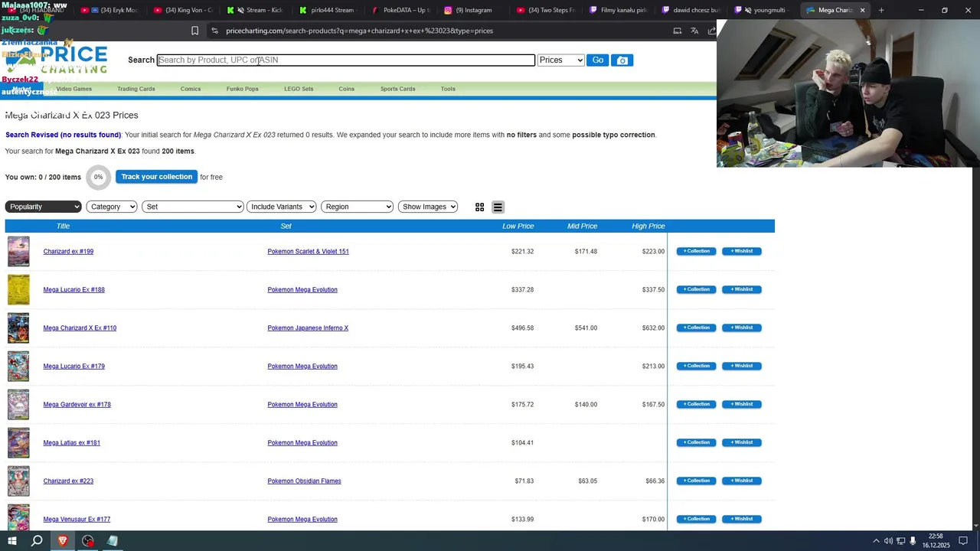
Task: Open the Pokemon Japanese Inferno X set link
Action: point(308,328)
